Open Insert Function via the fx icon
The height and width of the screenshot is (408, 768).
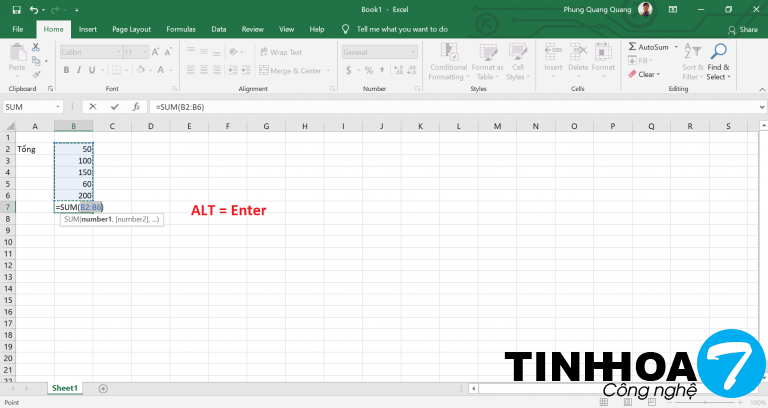pyautogui.click(x=134, y=106)
